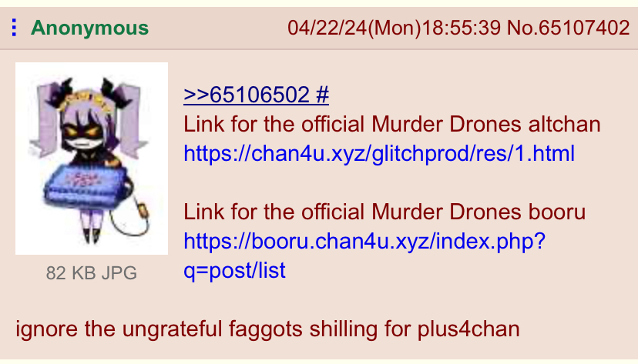638x364 pixels.
Task: Click the empty post header bar area
Action: pyautogui.click(x=218, y=28)
